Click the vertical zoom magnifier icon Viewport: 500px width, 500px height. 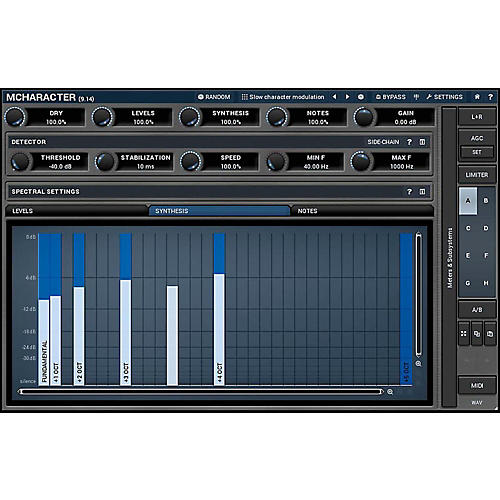(419, 364)
